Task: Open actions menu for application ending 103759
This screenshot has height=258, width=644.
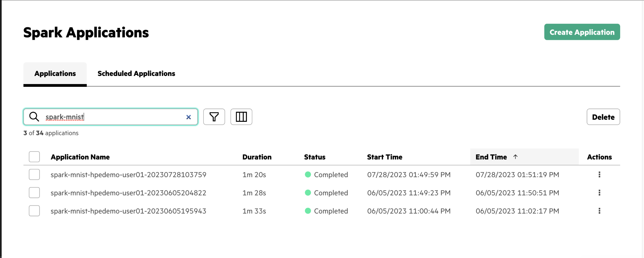Action: point(599,174)
